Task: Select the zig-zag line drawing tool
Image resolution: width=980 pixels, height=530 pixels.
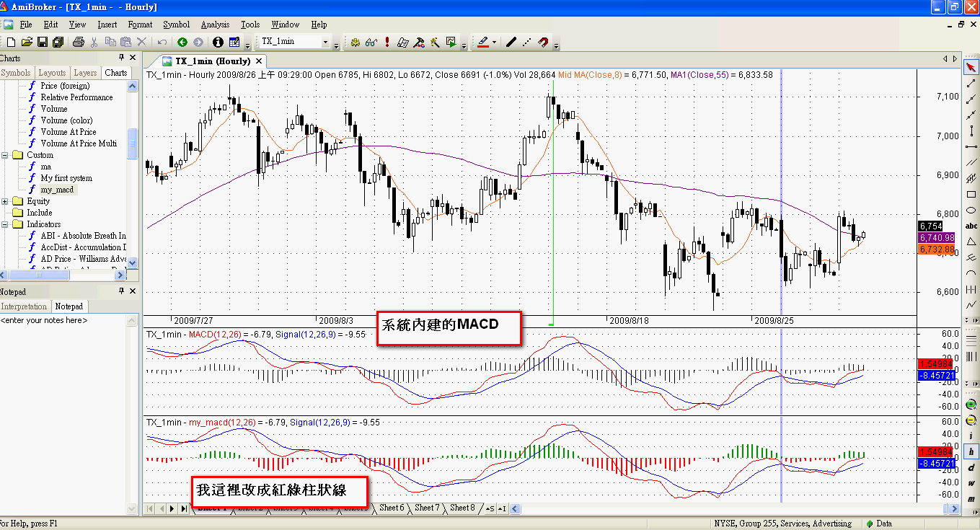Action: [971, 304]
